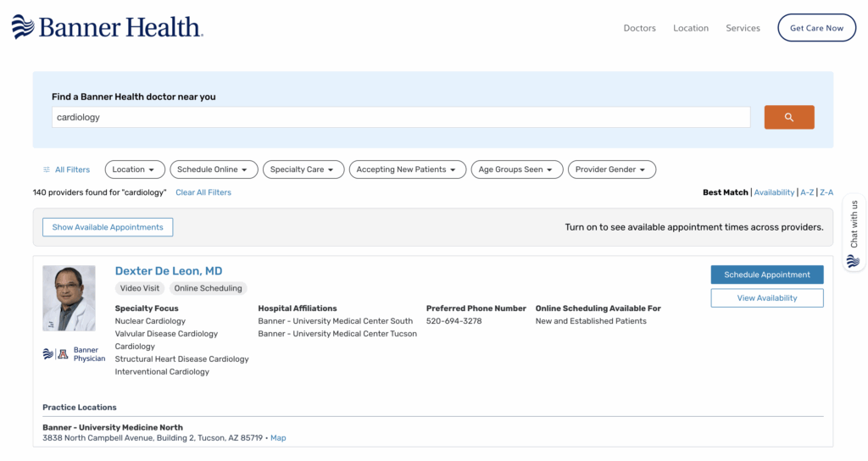
Task: Click Structural Heart Disease Cardiology text
Action: pyautogui.click(x=181, y=359)
